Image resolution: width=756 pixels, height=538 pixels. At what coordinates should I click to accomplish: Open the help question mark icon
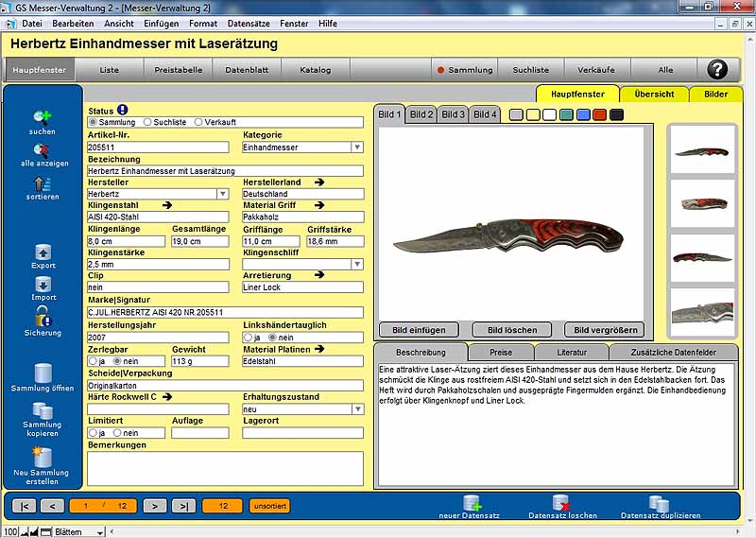tap(718, 69)
